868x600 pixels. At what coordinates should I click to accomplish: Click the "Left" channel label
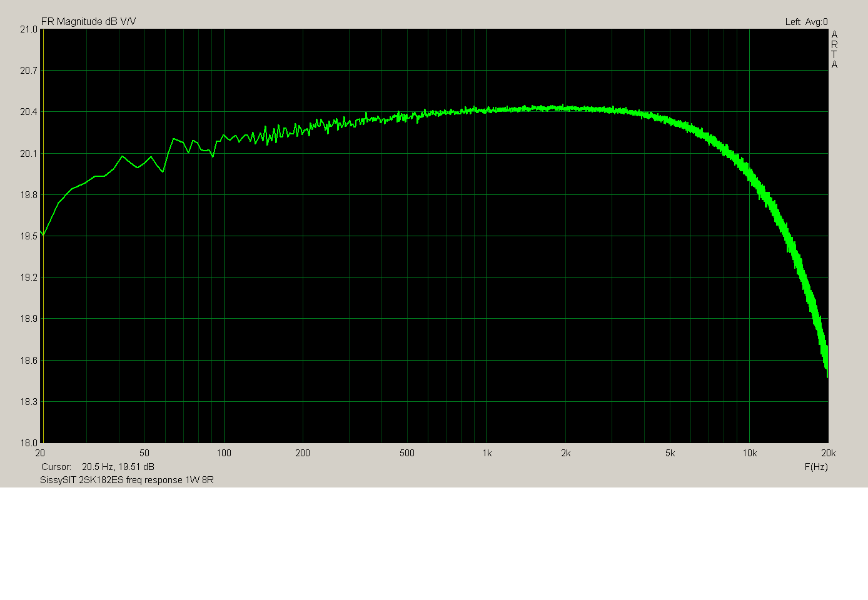(792, 22)
